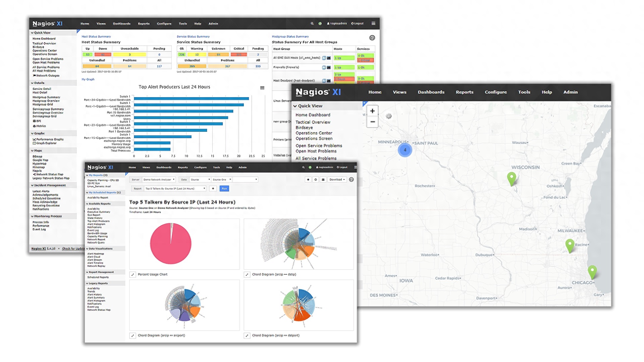Select the Performance Graphs icon
Viewport: 644px width, 362px height.
tap(34, 139)
